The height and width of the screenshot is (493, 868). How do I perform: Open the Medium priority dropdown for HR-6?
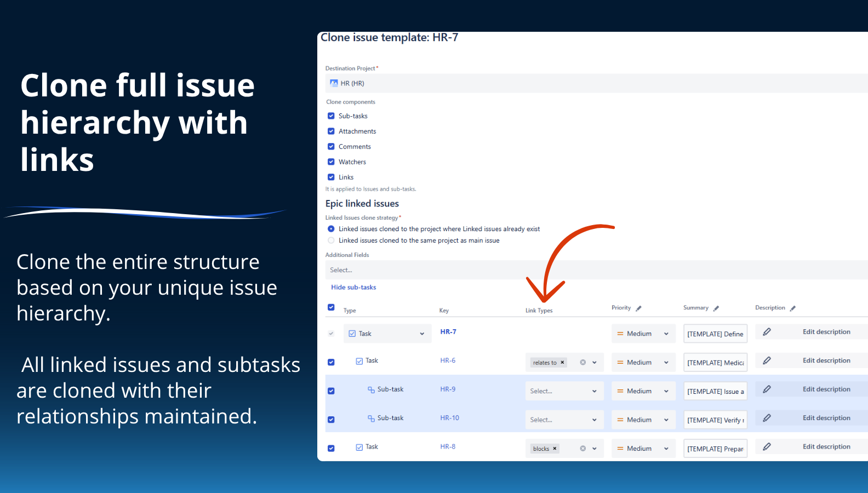pos(644,363)
